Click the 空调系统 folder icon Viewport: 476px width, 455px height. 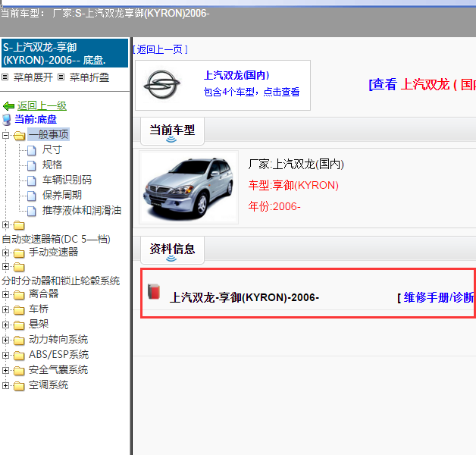click(19, 386)
